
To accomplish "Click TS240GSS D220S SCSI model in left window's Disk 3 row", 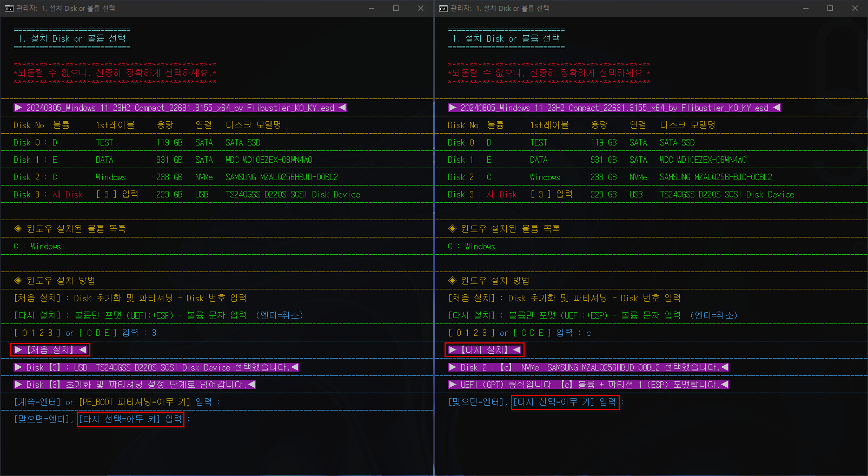I will tap(293, 194).
